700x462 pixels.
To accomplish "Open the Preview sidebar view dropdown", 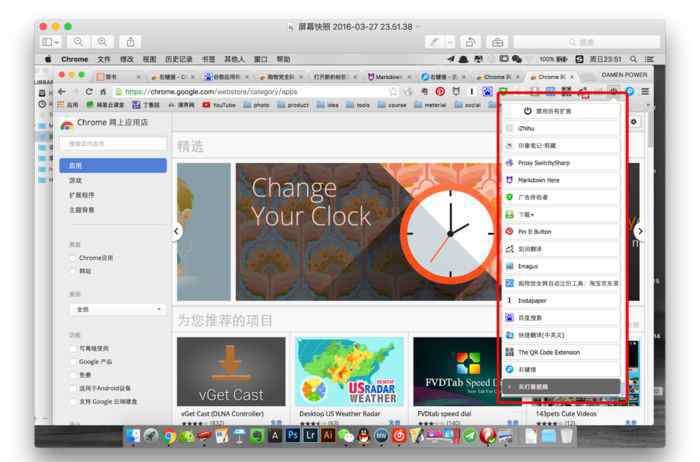I will [x=50, y=42].
